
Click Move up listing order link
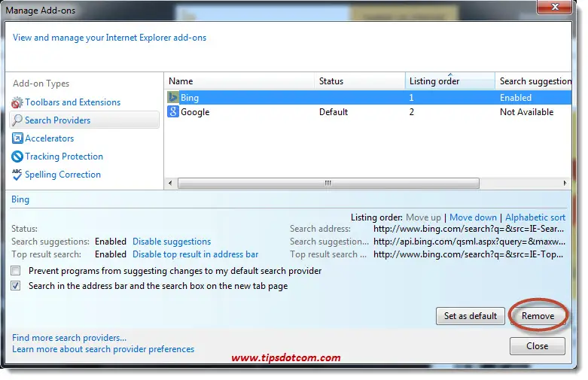[423, 217]
